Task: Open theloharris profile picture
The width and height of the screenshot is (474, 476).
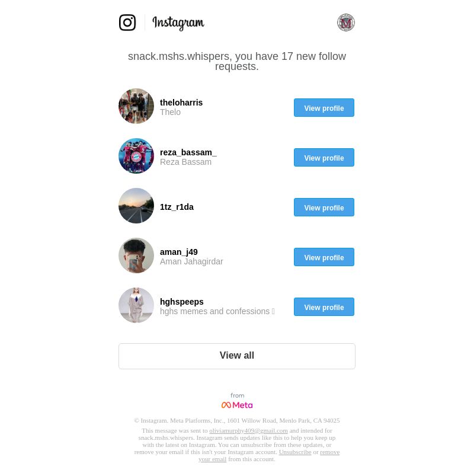Action: coord(136,106)
